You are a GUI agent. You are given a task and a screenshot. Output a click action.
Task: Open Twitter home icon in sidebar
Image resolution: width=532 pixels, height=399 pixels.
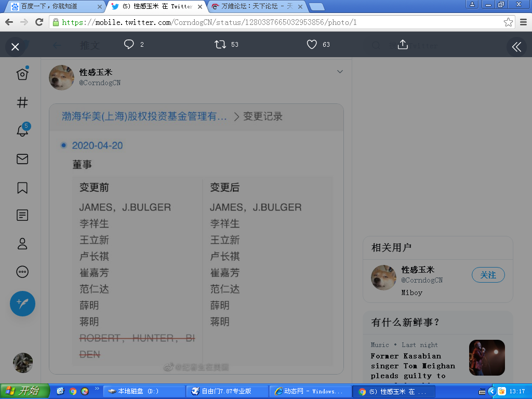point(22,74)
